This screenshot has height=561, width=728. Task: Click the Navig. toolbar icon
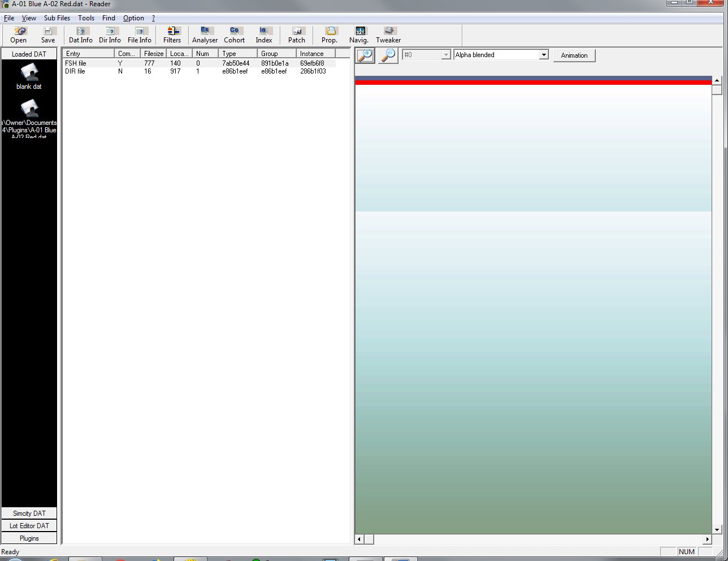pos(359,35)
